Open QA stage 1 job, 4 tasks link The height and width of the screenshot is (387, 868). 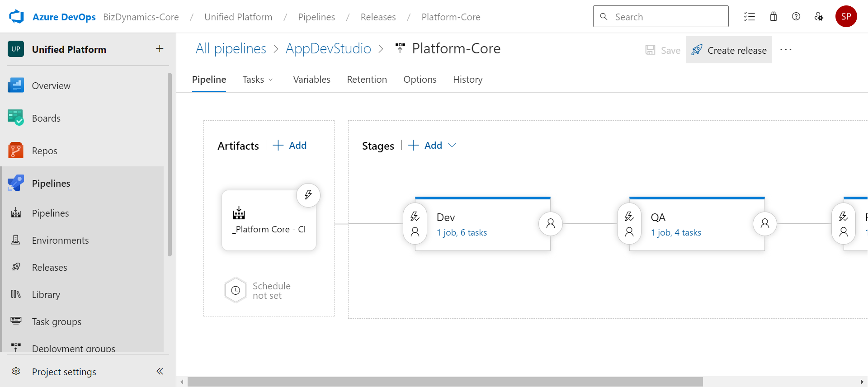point(676,232)
